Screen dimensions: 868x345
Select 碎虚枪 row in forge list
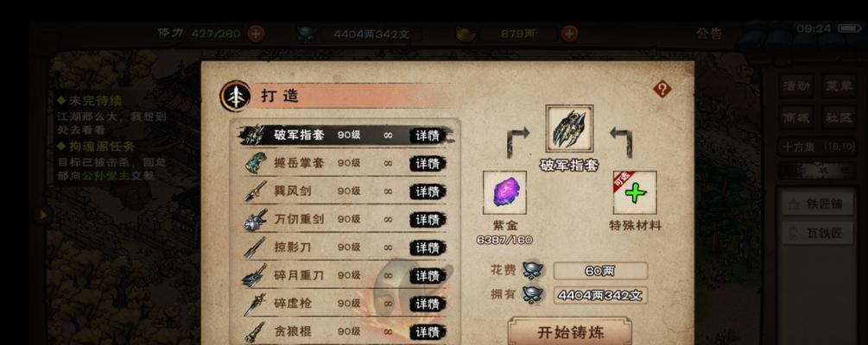click(345, 304)
